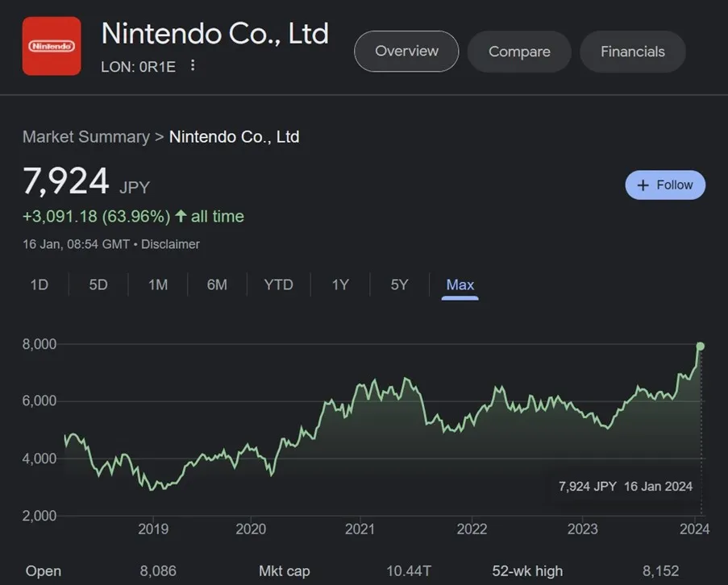Select the 1D time range
The width and height of the screenshot is (728, 585).
tap(39, 284)
